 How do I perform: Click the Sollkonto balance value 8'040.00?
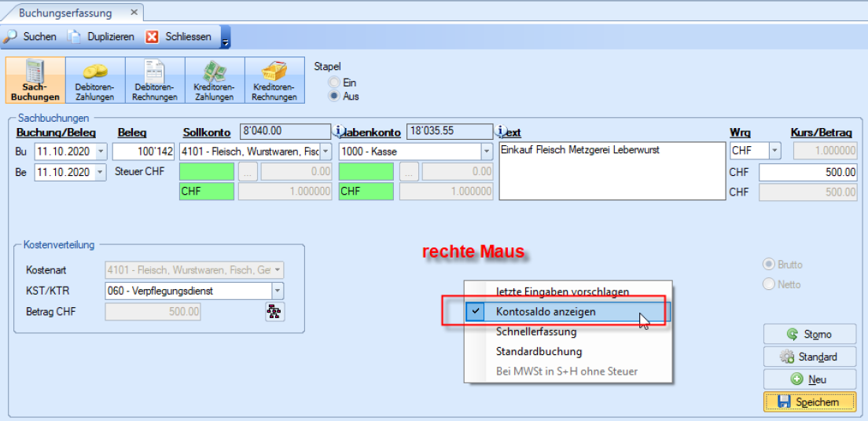tap(285, 131)
